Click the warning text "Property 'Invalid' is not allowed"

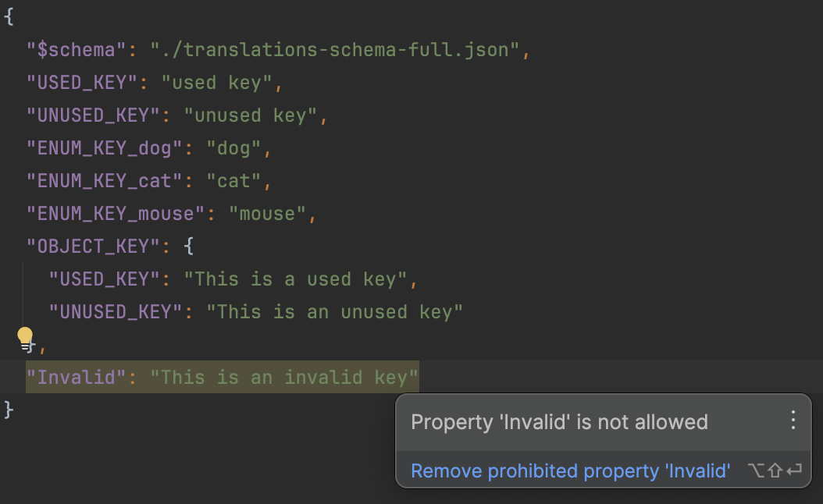point(560,421)
